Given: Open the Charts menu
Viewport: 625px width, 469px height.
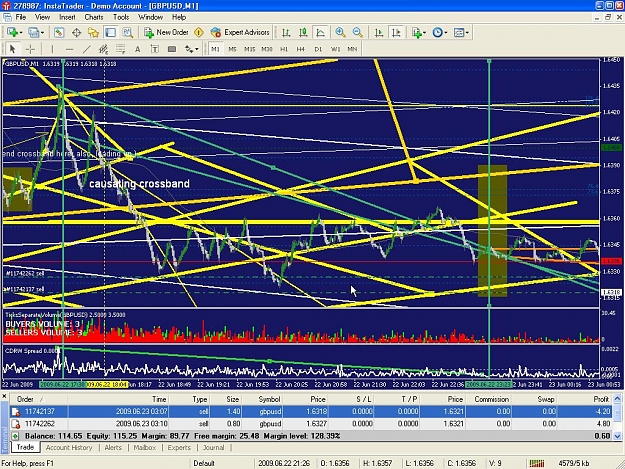Looking at the screenshot, I should pyautogui.click(x=94, y=17).
